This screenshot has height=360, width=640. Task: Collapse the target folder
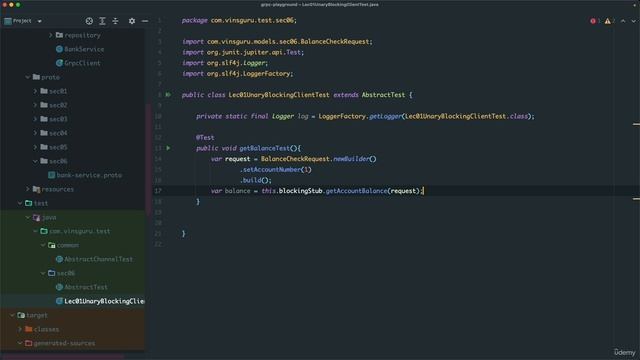point(12,315)
